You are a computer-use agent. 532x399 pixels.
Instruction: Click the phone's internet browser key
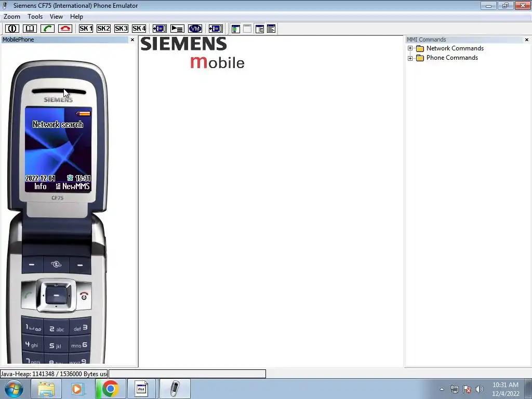(x=56, y=264)
